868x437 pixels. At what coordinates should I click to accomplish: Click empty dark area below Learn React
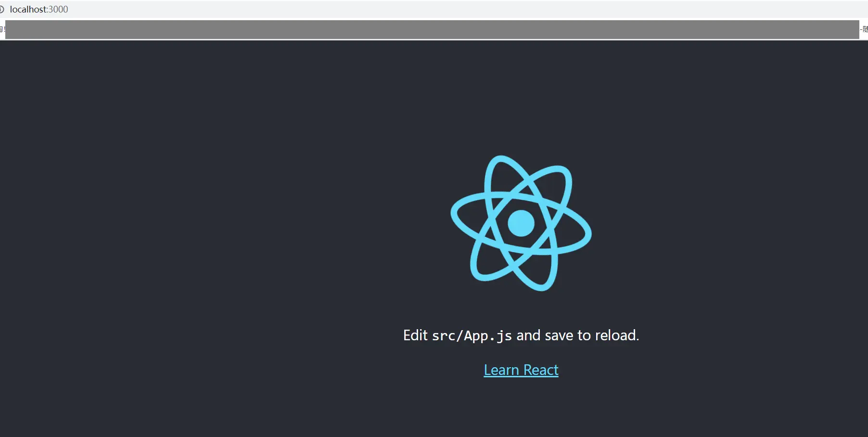coord(521,409)
